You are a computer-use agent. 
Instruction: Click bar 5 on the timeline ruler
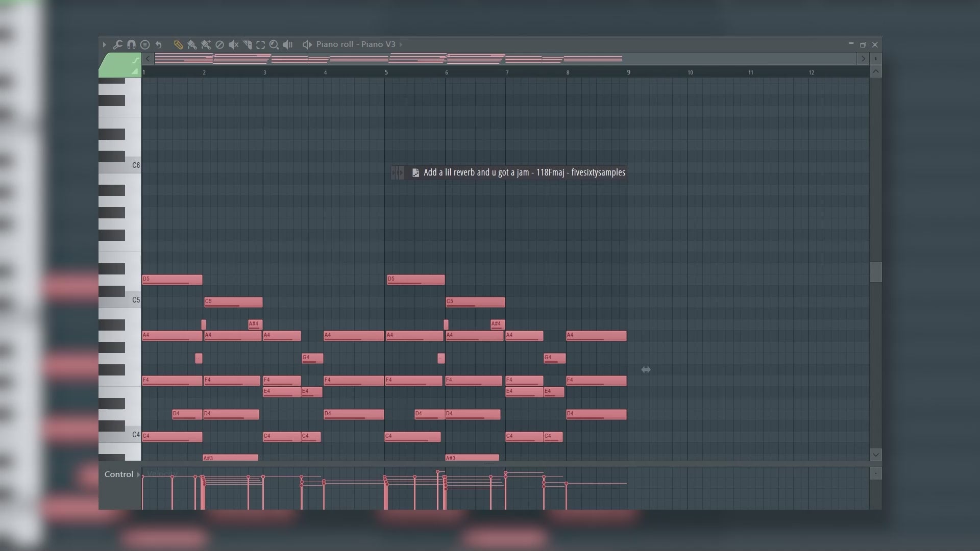coord(386,72)
